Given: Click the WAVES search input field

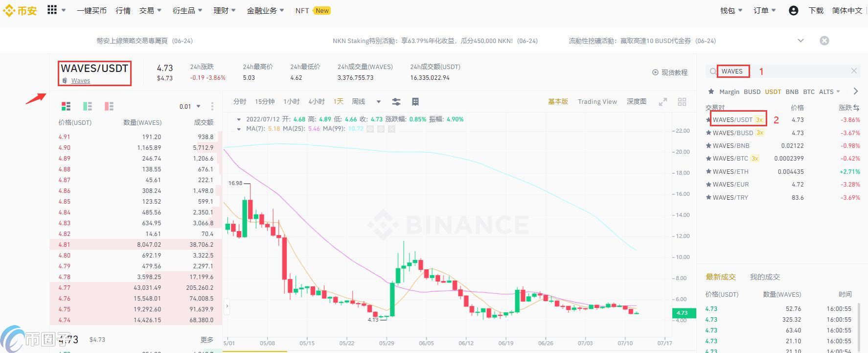Looking at the screenshot, I should [x=783, y=71].
